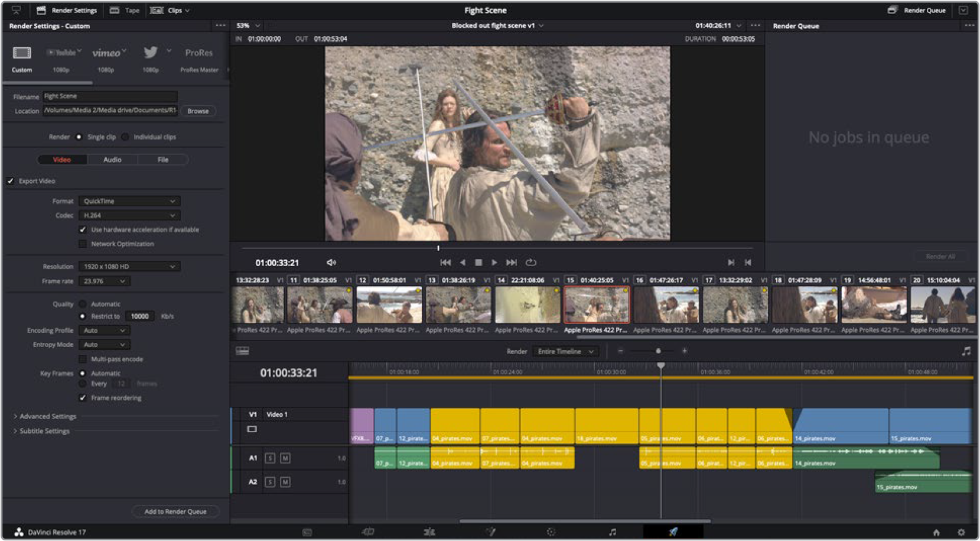
Task: Switch to the Fusion page icon
Action: (491, 532)
